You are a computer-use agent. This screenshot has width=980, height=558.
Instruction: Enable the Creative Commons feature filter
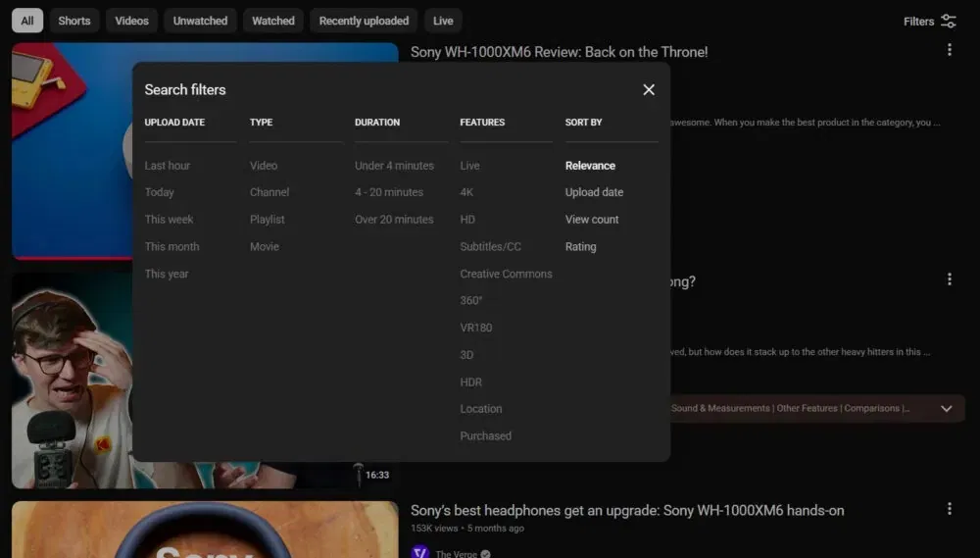[506, 274]
